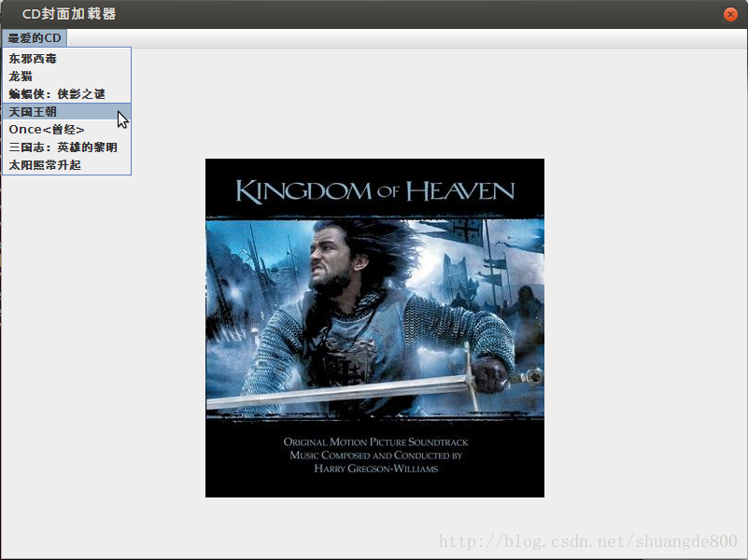Pick 太阳照常升起 from the menu

pyautogui.click(x=67, y=165)
